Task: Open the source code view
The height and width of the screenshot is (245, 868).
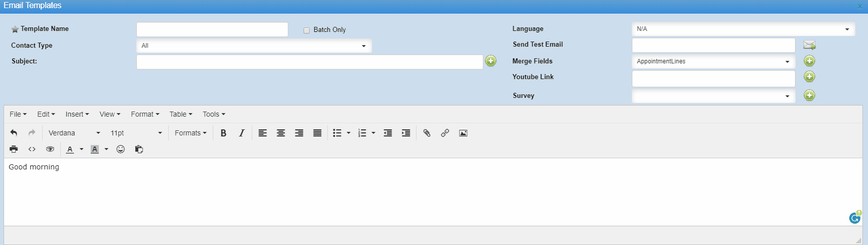Action: 32,149
